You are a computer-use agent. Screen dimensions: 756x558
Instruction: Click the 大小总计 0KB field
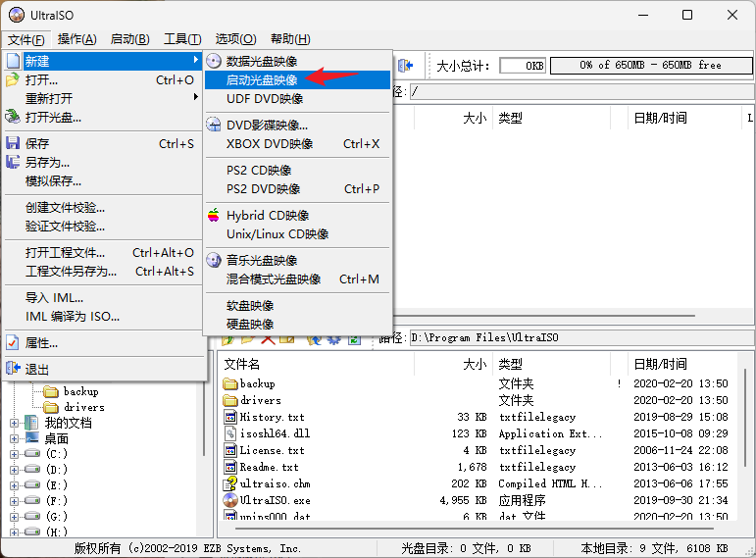click(523, 66)
